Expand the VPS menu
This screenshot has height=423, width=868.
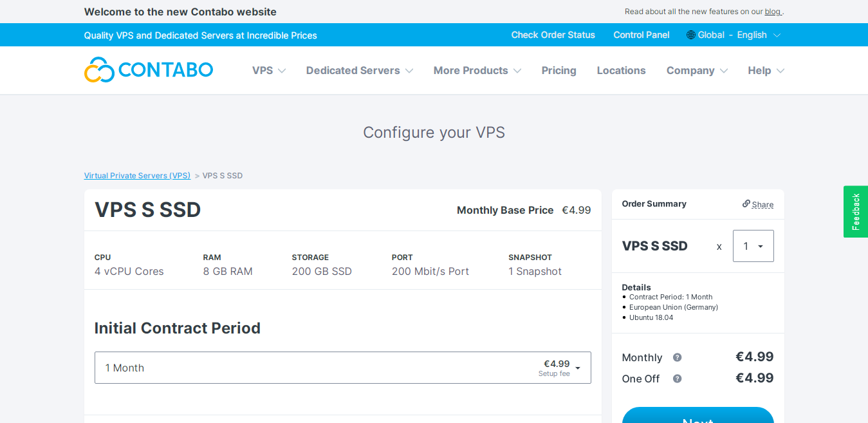269,70
